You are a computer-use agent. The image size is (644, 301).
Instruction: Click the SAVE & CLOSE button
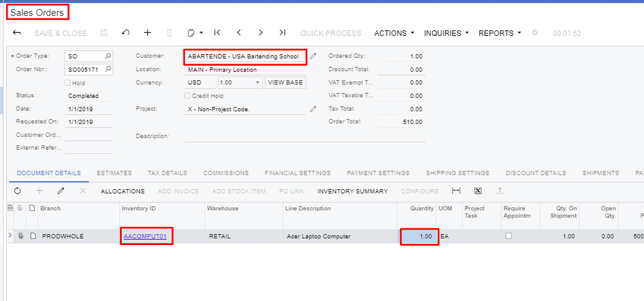tap(61, 33)
